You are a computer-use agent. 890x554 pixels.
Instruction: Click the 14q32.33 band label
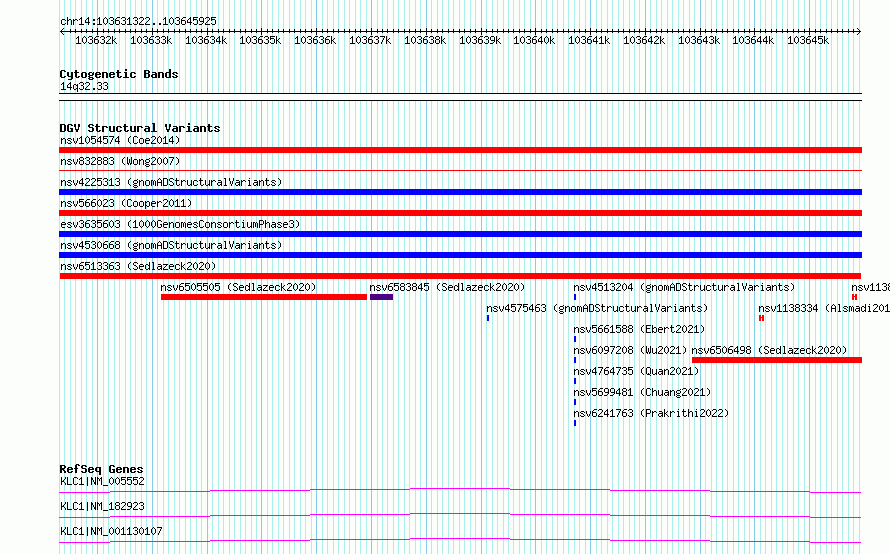tap(84, 86)
